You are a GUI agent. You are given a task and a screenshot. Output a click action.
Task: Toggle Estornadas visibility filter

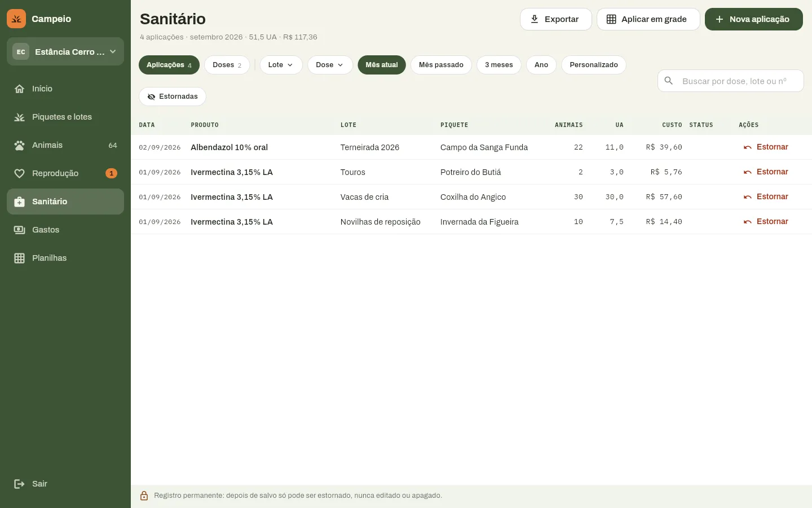(173, 97)
